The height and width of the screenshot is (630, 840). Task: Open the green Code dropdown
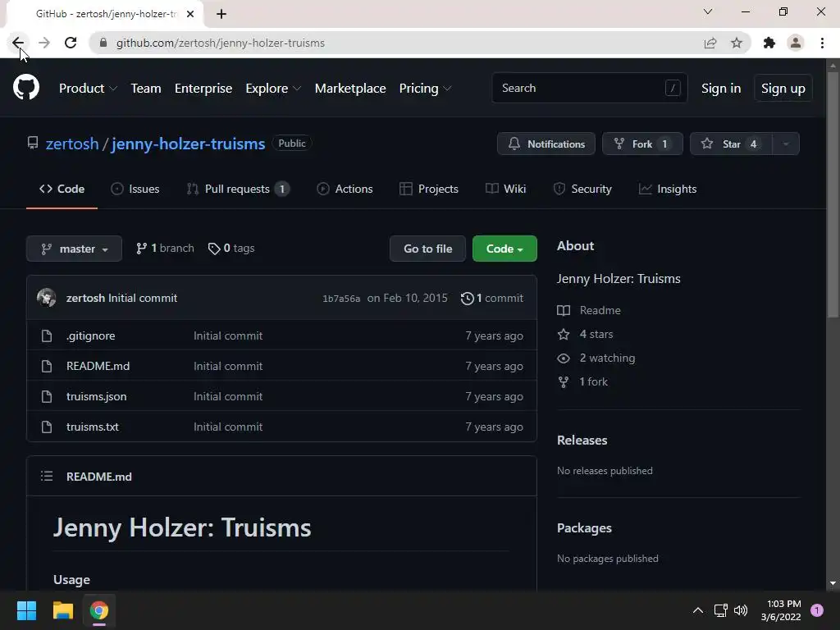504,249
